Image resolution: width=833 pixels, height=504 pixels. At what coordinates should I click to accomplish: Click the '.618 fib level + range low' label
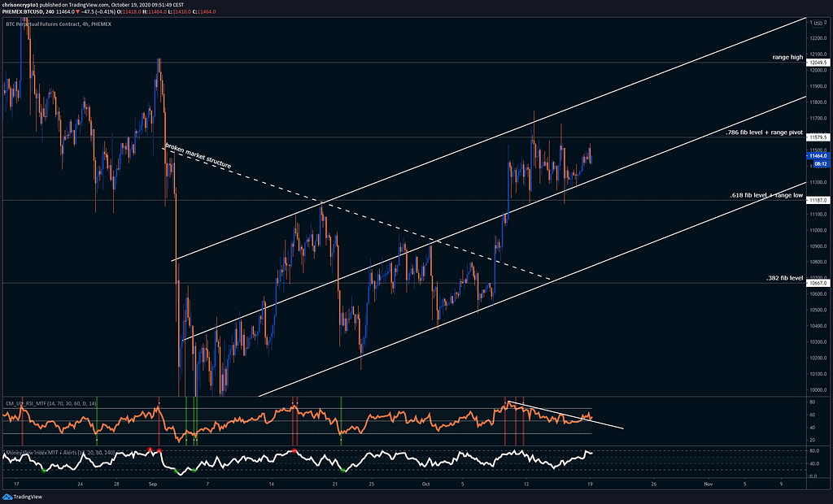click(766, 195)
